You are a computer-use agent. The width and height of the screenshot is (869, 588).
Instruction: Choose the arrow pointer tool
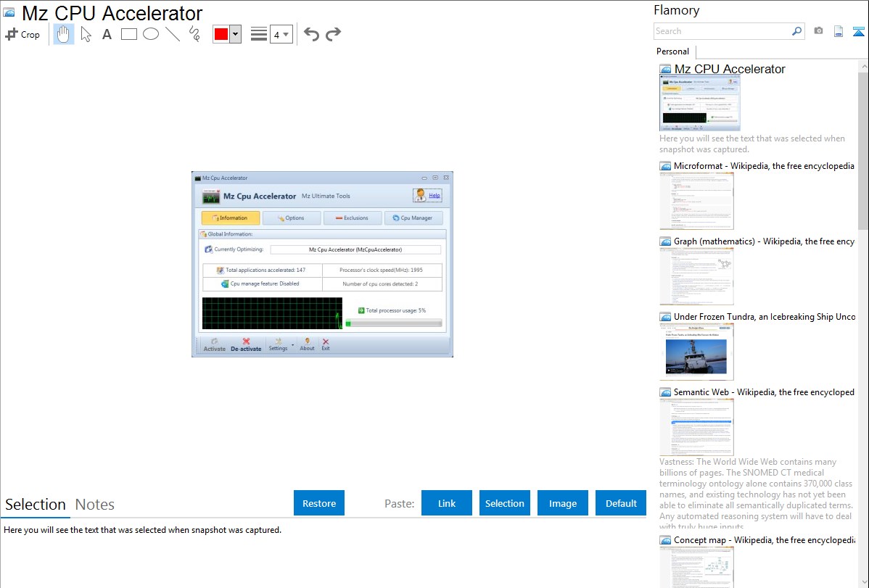point(86,34)
